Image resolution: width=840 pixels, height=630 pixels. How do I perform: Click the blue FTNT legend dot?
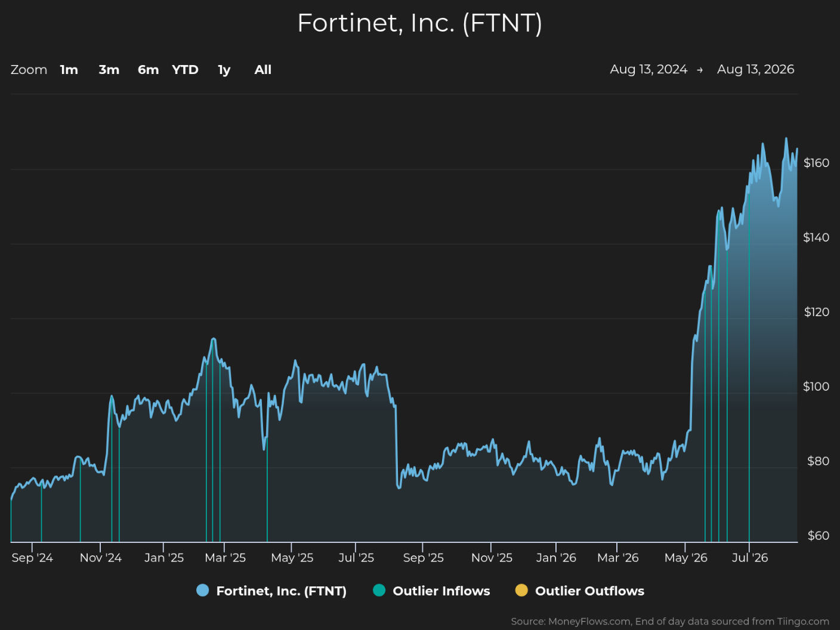coord(203,591)
